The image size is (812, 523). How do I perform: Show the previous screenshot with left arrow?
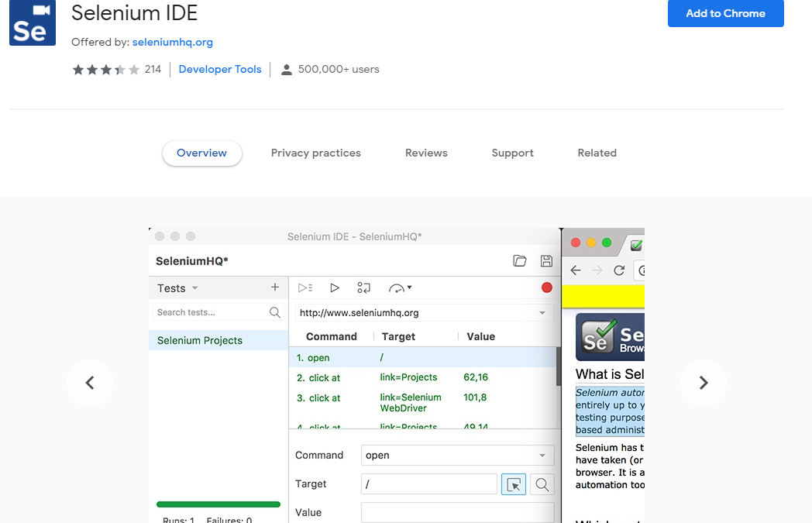point(90,383)
